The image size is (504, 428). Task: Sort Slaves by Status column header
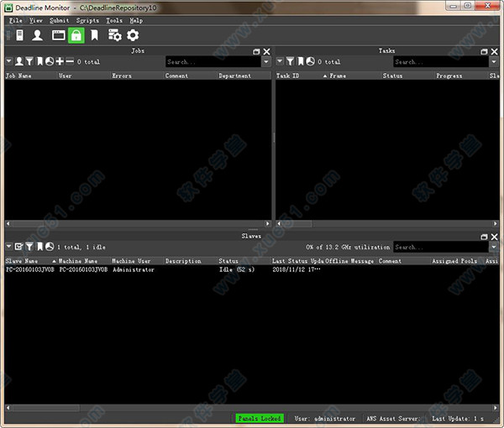[228, 261]
